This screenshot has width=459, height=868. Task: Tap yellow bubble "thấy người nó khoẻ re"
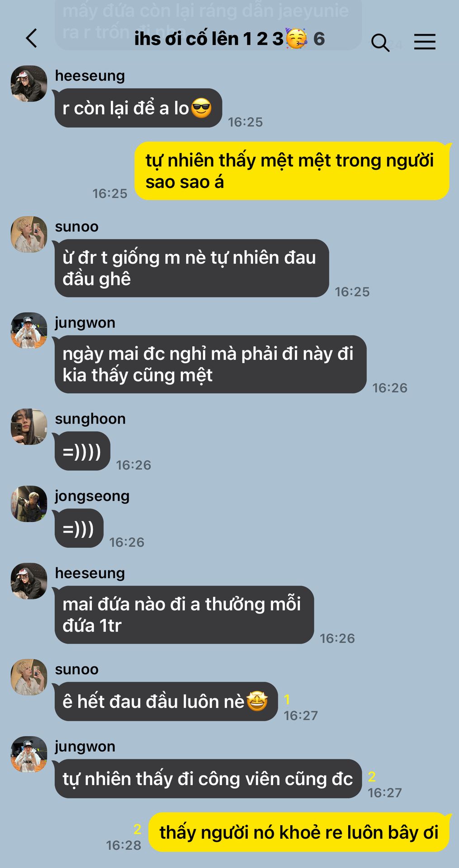299,832
